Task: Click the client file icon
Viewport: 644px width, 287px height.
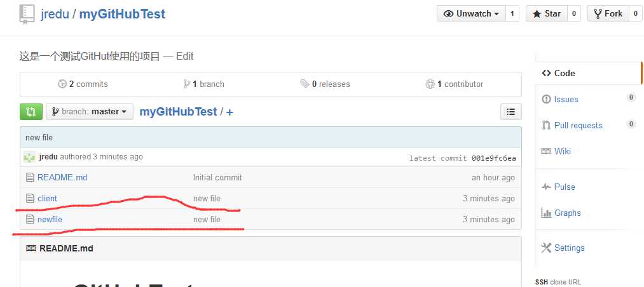Action: [30, 199]
